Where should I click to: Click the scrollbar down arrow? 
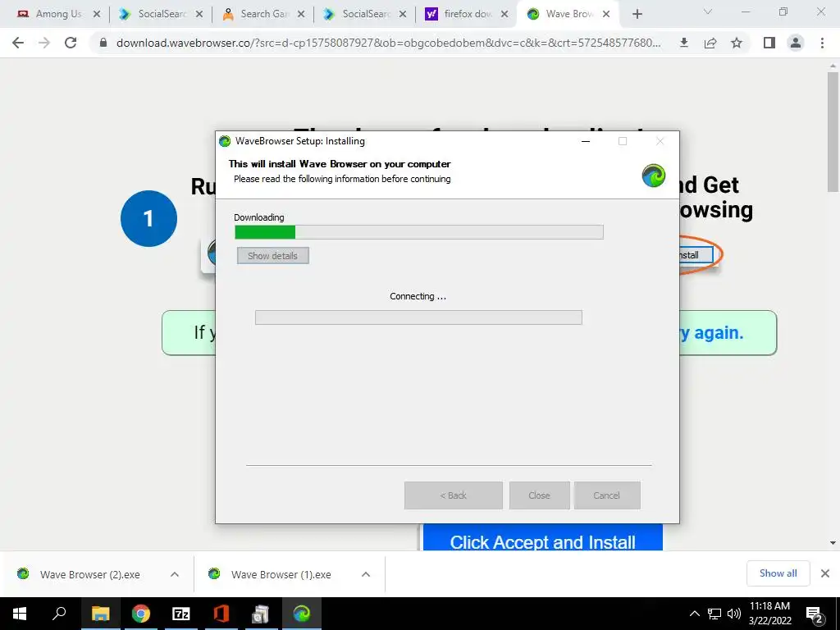[x=833, y=543]
